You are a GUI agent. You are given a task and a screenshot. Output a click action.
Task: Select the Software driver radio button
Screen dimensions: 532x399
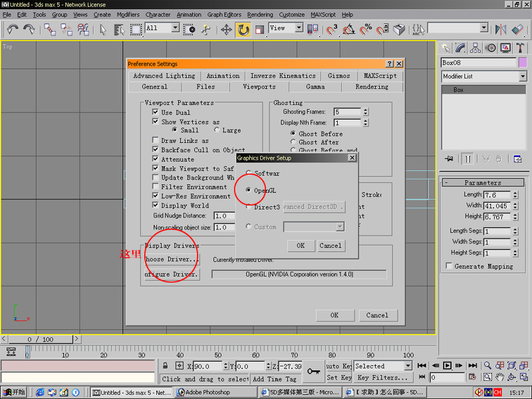248,173
